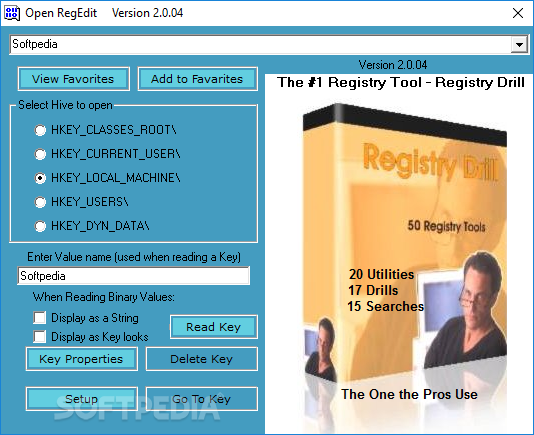Select the HKEY_CLASSES_ROOT hive radio button
The image size is (534, 435).
40,130
